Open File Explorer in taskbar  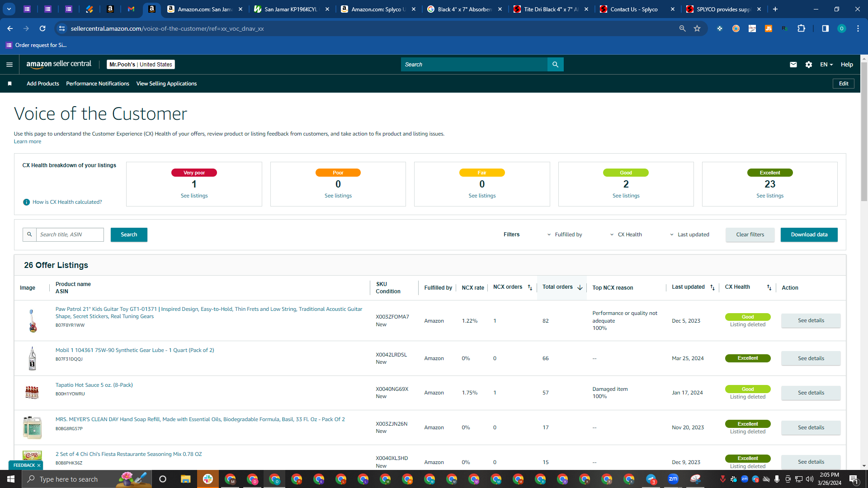pyautogui.click(x=185, y=479)
